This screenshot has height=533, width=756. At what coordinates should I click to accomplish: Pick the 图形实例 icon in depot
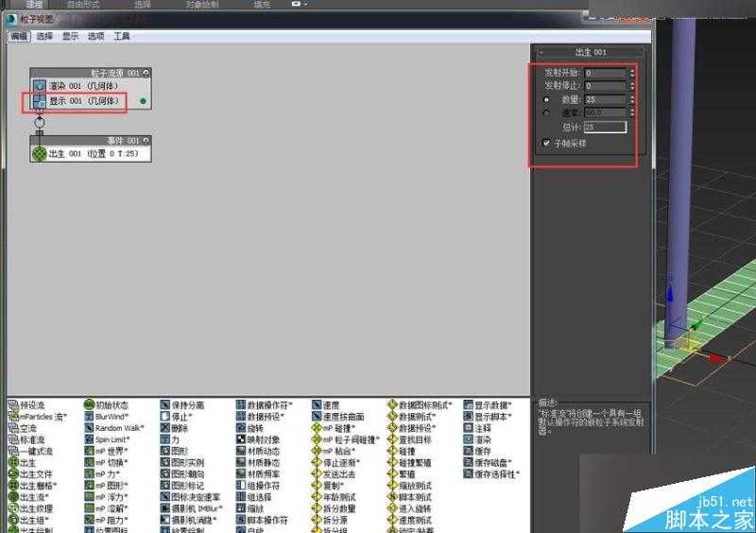(x=165, y=462)
